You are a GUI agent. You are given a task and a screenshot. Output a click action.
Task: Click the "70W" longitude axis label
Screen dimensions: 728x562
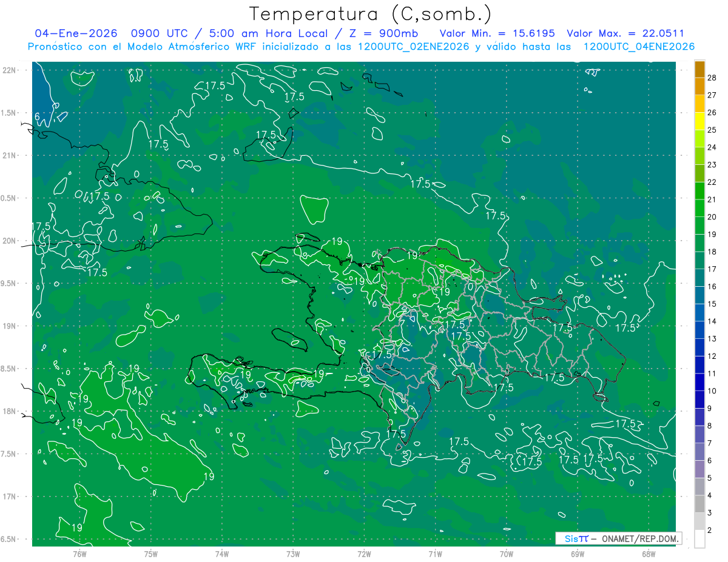(506, 554)
